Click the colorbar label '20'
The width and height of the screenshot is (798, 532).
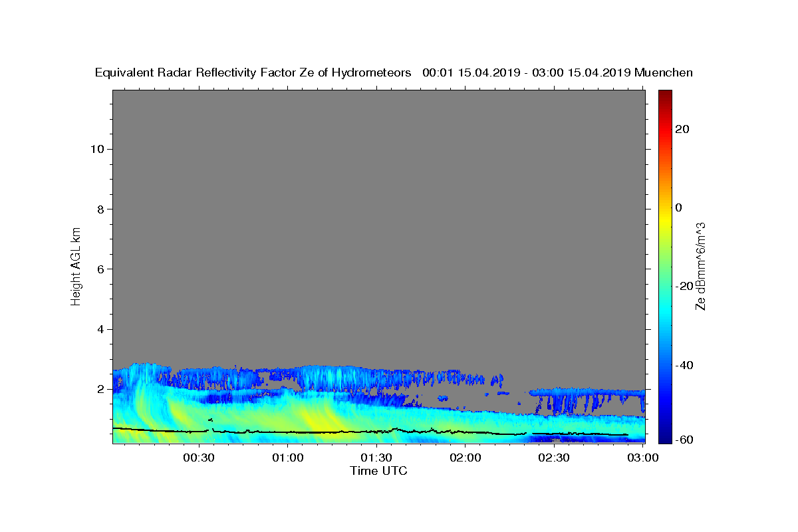(x=682, y=129)
